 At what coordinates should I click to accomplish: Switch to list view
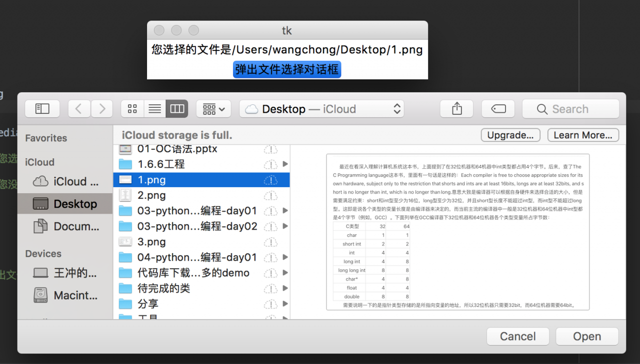[x=155, y=109]
